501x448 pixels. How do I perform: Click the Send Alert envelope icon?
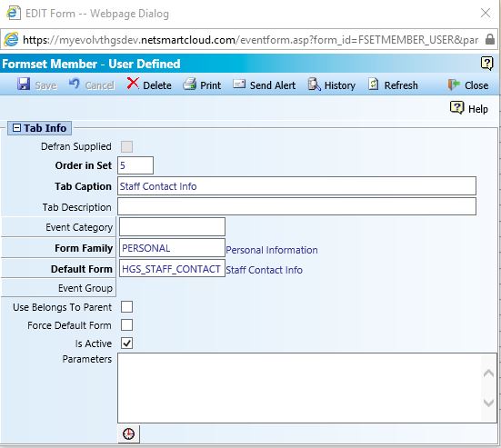click(239, 85)
